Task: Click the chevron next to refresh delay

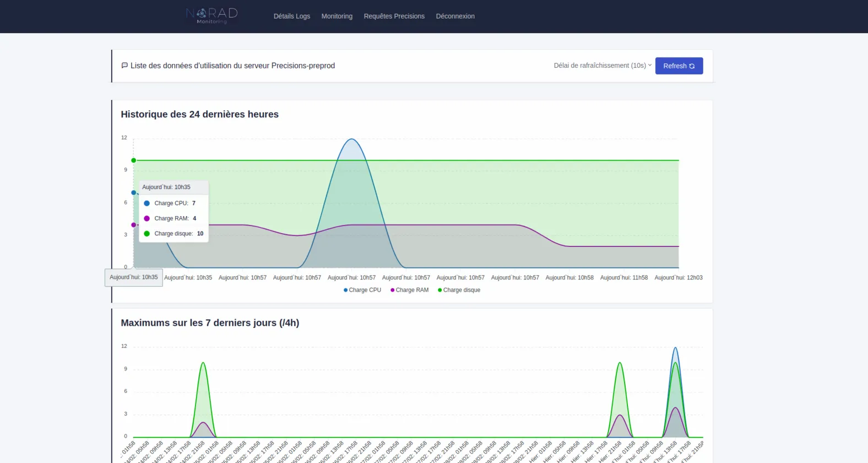Action: point(650,65)
